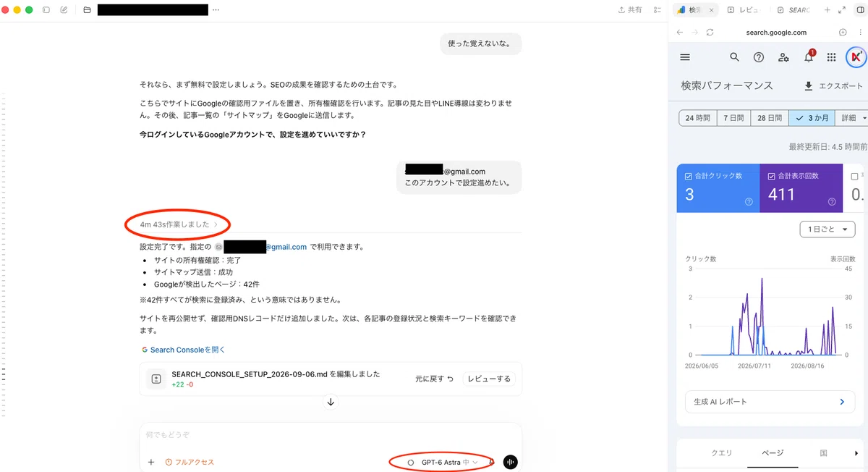Screen dimensions: 868x472
Task: Open user and permission settings icon
Action: click(783, 57)
